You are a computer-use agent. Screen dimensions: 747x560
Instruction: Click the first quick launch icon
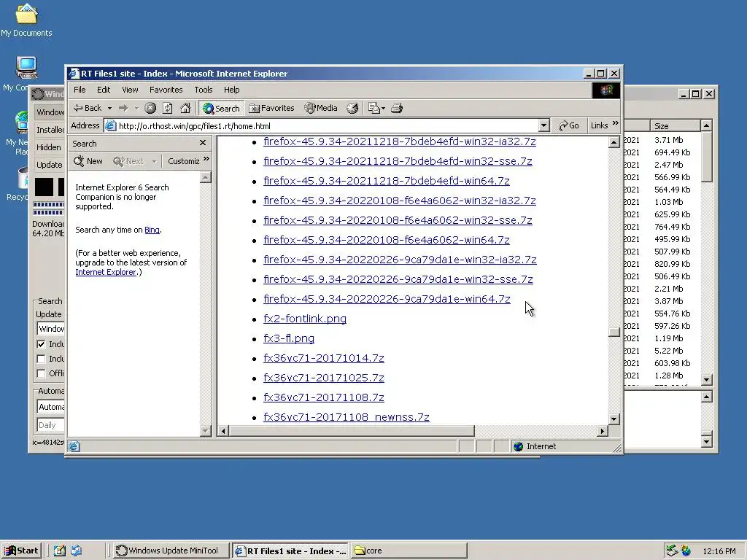pyautogui.click(x=59, y=551)
